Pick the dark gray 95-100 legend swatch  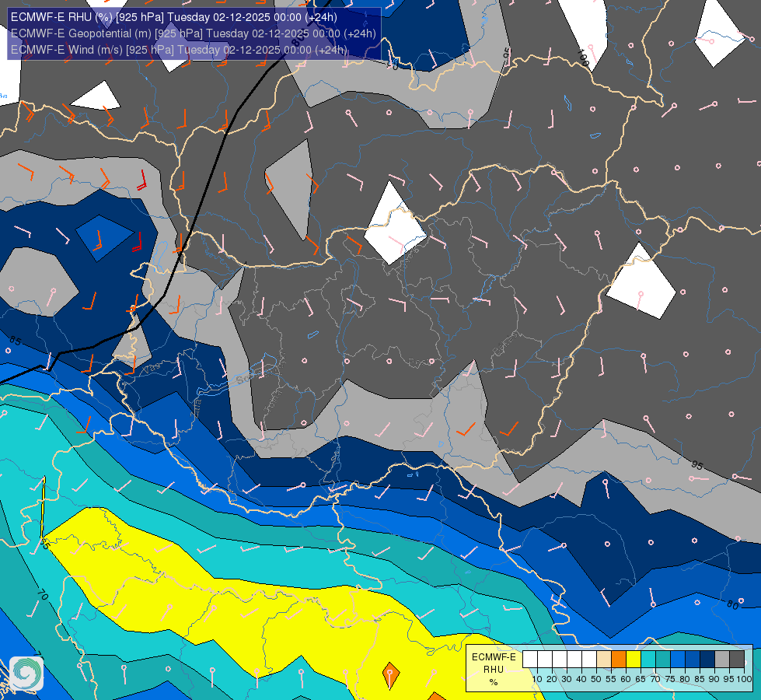[x=737, y=660]
